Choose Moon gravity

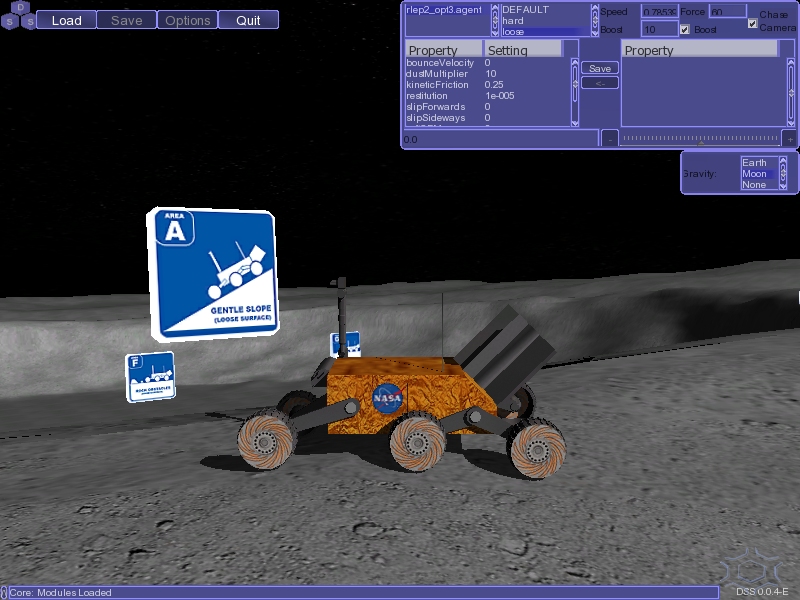(759, 174)
